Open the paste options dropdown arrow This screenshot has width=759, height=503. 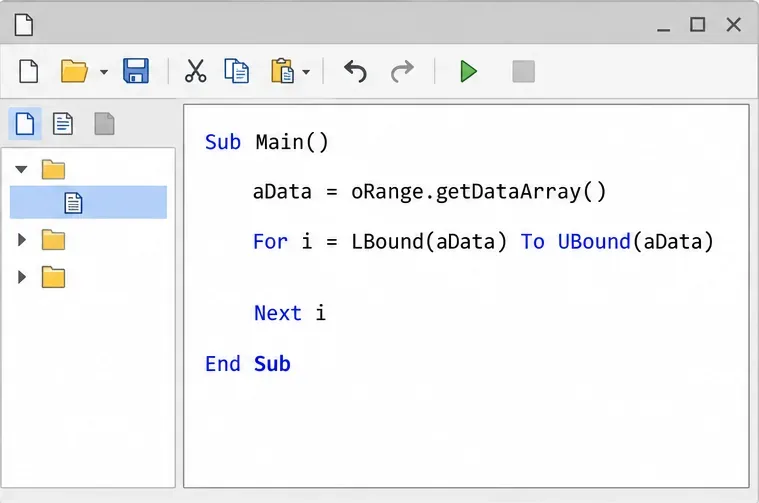[306, 72]
